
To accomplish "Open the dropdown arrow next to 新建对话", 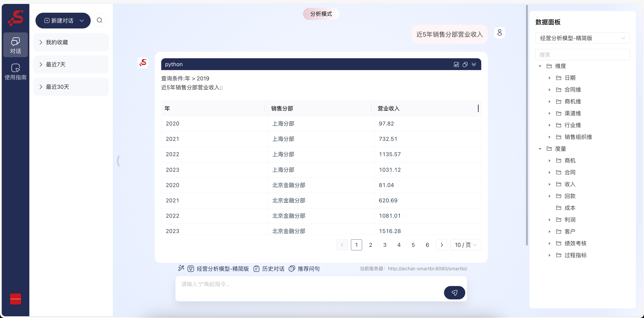I will (82, 21).
